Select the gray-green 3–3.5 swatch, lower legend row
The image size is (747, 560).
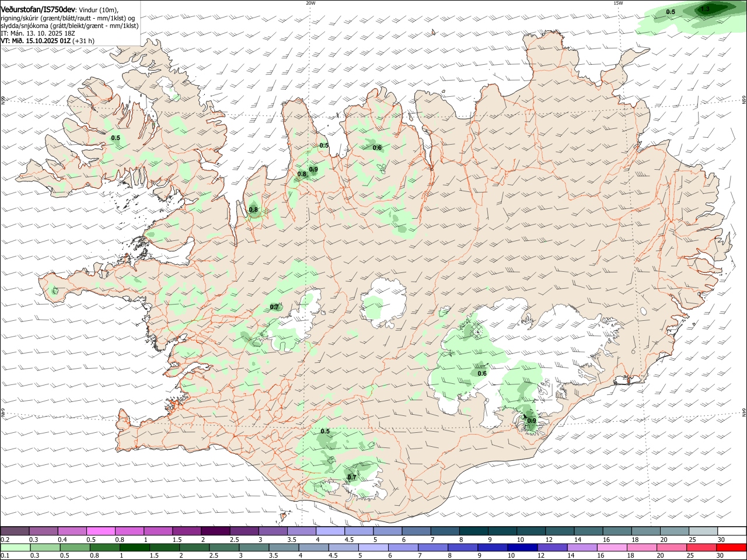(254, 548)
